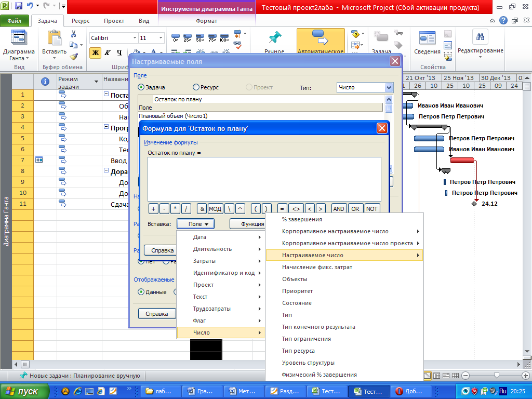Open the пуск Start button
This screenshot has height=399, width=532.
[x=24, y=391]
